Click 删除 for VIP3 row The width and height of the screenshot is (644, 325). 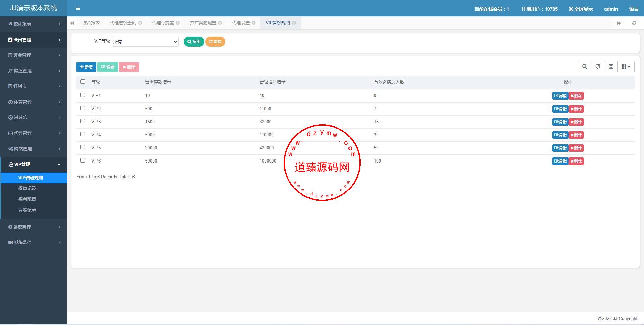[576, 122]
